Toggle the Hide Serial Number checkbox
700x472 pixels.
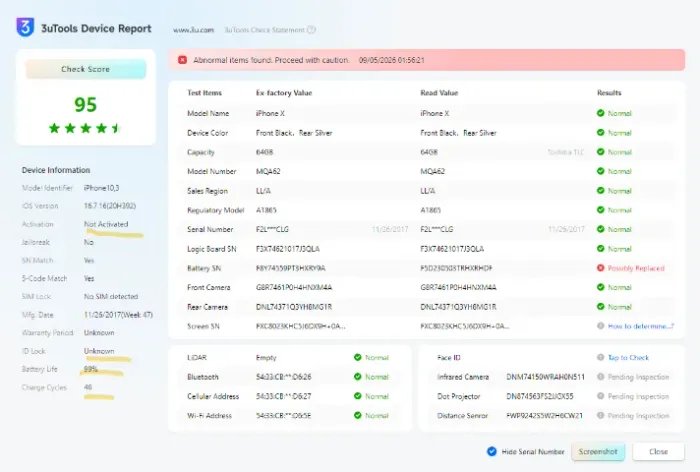[x=492, y=451]
